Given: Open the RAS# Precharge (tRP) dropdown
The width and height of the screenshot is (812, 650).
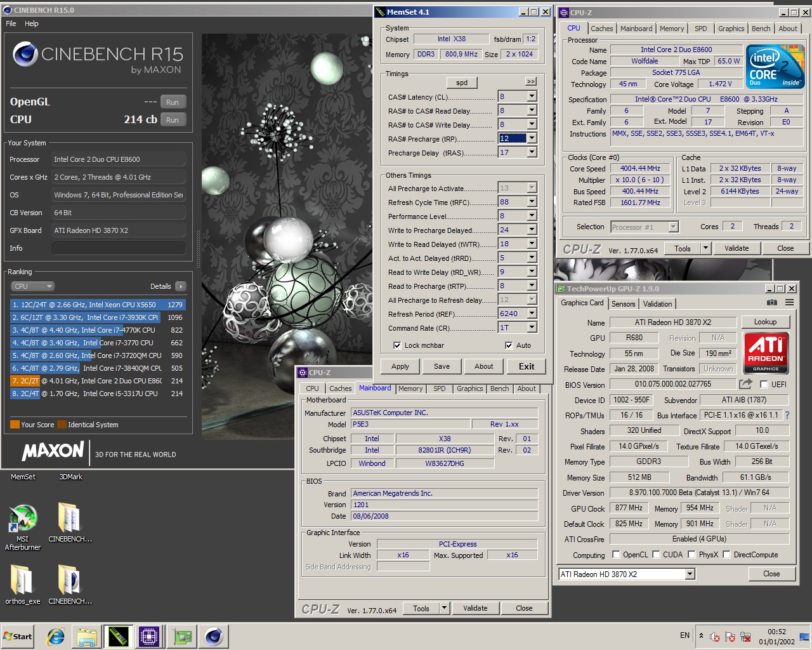Looking at the screenshot, I should click(532, 138).
